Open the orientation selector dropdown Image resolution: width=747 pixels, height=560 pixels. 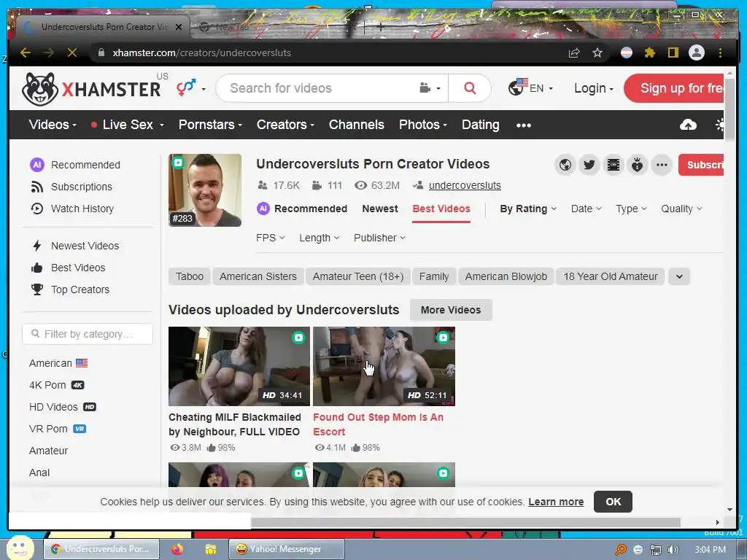190,88
